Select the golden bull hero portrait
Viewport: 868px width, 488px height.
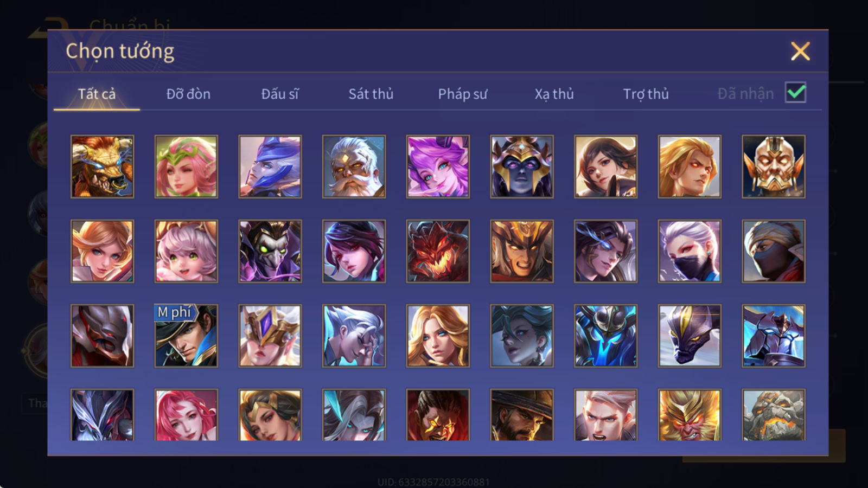(x=102, y=166)
